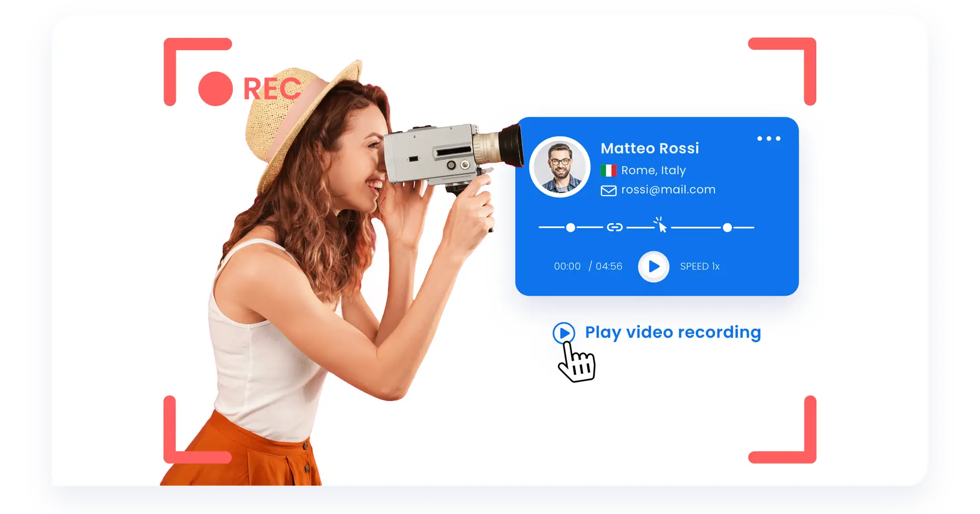Open the three-dot menu on Matteo Rossi card

(769, 138)
